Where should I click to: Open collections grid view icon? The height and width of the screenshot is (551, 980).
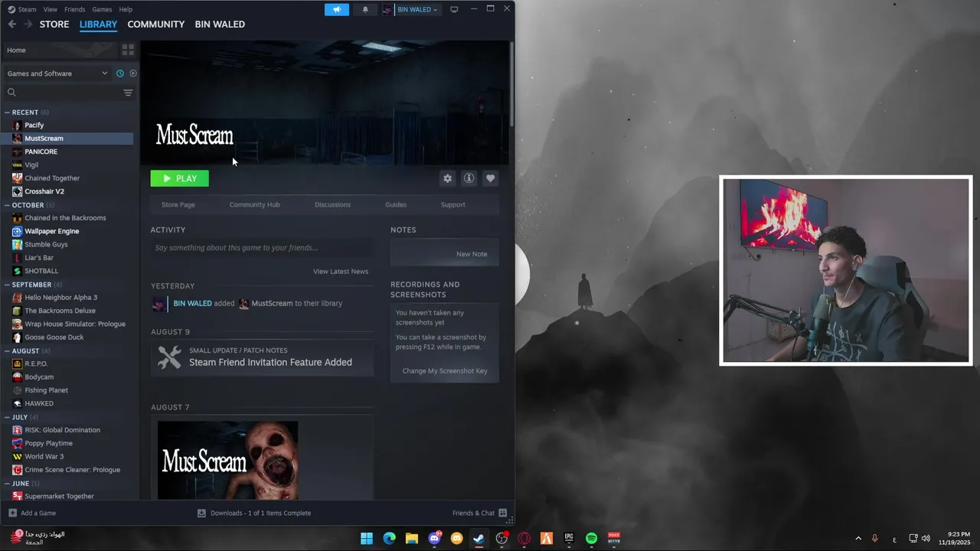point(128,50)
